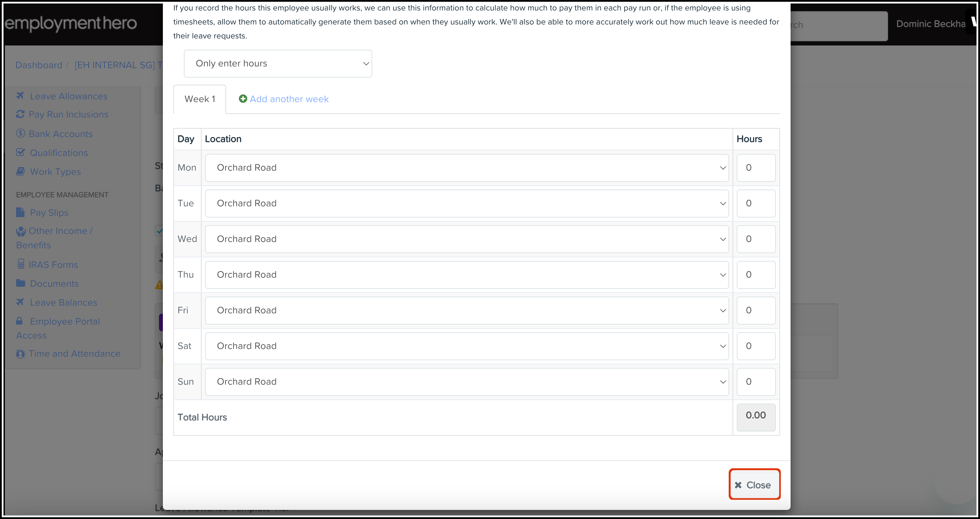
Task: Open the Sunday location dropdown
Action: tap(467, 382)
